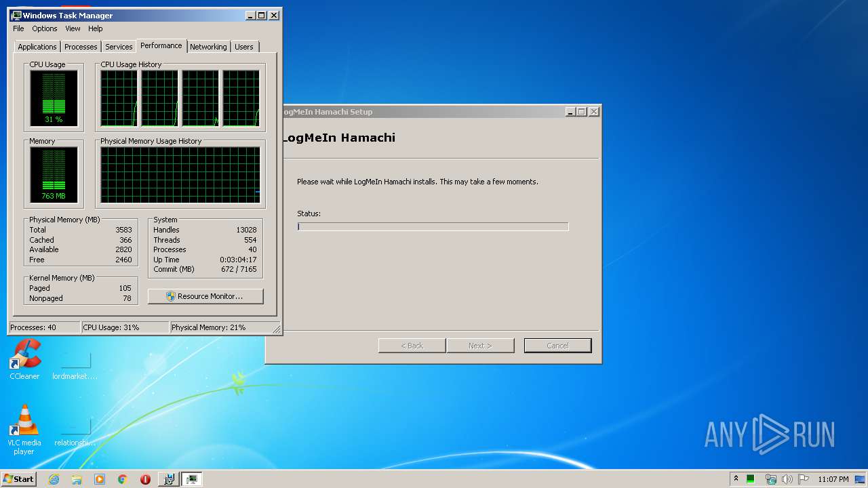The width and height of the screenshot is (868, 488).
Task: Open the Start menu
Action: point(18,479)
